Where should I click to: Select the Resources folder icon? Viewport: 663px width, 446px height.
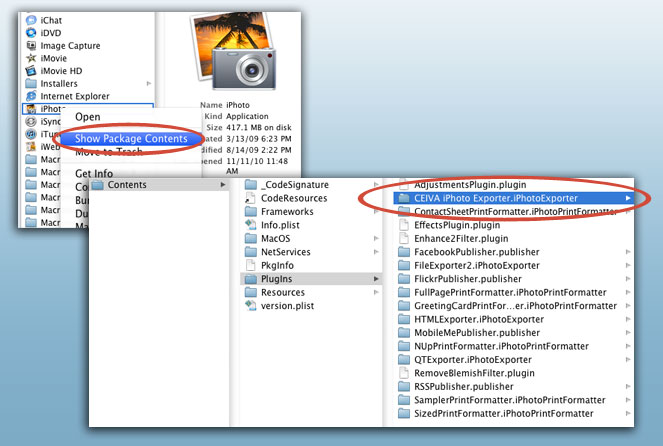pos(251,293)
